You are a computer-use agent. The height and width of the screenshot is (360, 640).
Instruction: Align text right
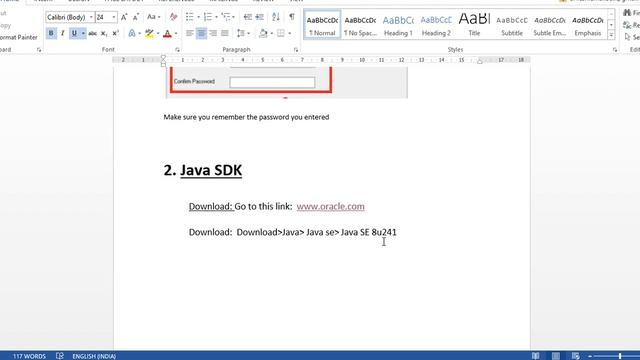213,33
